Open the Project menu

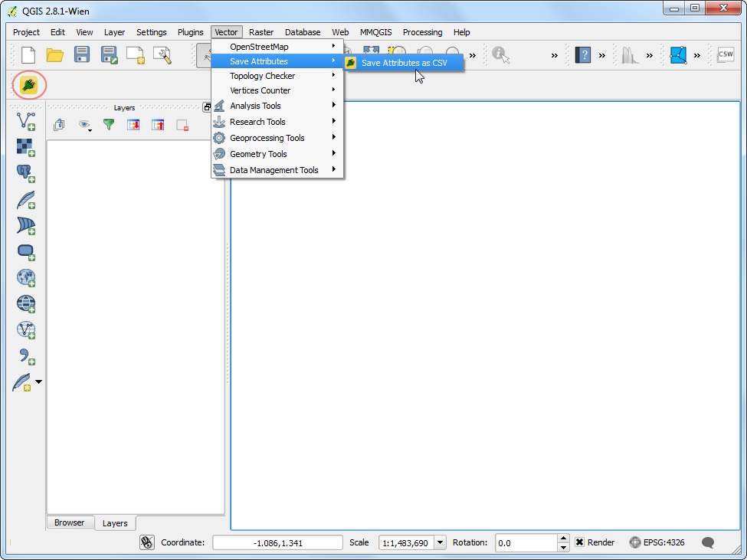[x=26, y=32]
